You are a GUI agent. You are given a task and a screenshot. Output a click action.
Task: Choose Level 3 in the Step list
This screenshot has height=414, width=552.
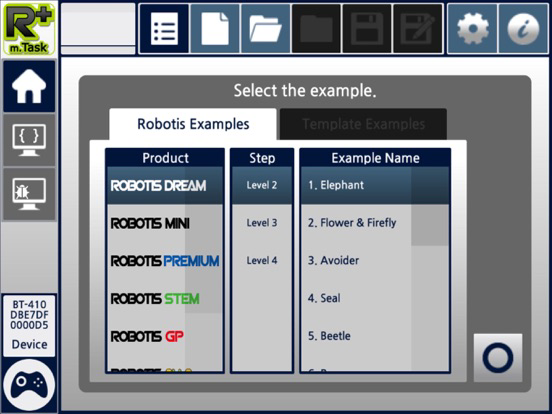(x=262, y=223)
